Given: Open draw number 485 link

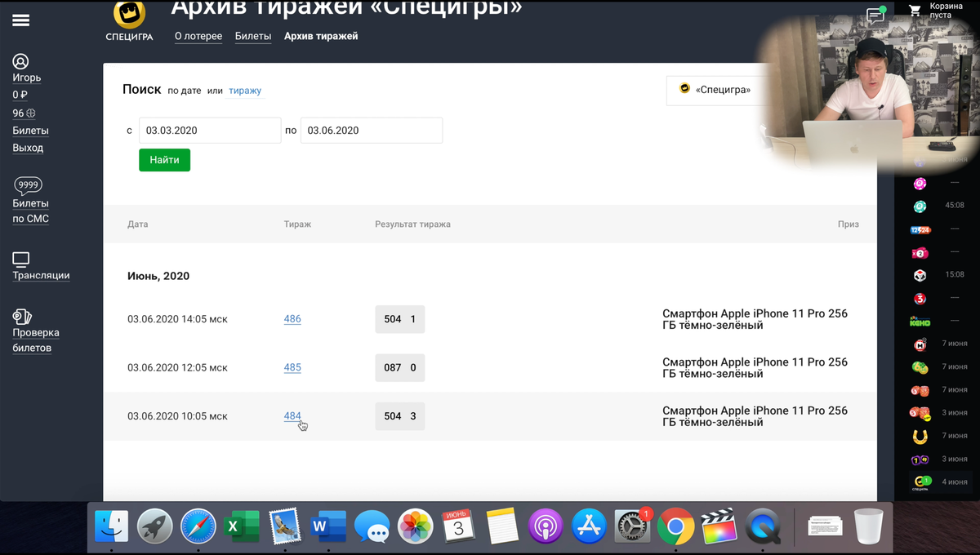Looking at the screenshot, I should [x=292, y=367].
